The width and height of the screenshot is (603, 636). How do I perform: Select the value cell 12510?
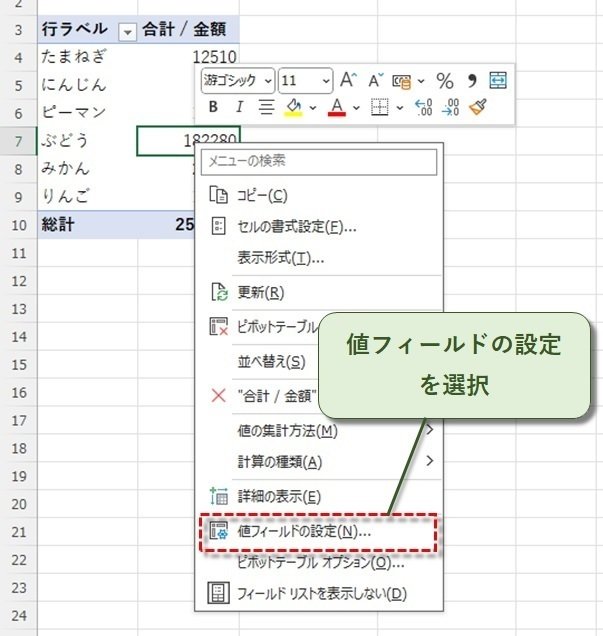[x=188, y=57]
